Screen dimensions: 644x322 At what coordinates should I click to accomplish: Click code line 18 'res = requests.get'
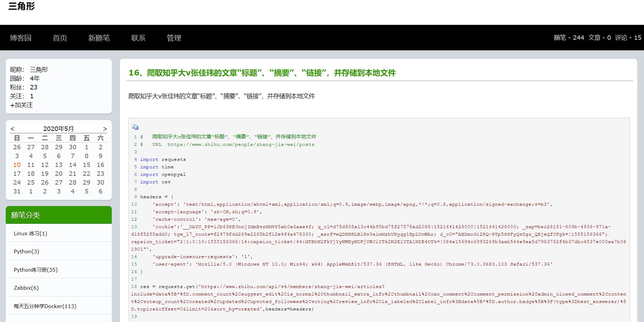click(x=263, y=287)
